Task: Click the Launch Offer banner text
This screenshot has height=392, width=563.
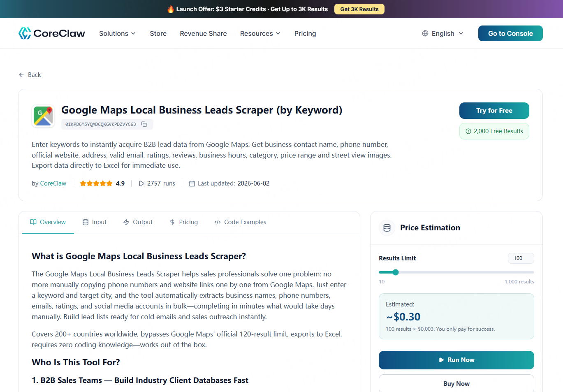Action: click(x=252, y=9)
